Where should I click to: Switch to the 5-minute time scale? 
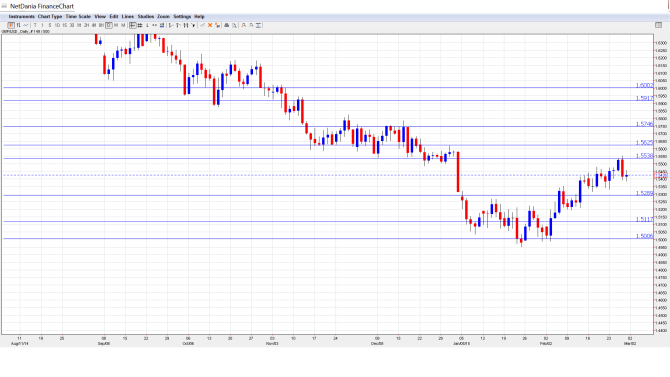[x=50, y=25]
